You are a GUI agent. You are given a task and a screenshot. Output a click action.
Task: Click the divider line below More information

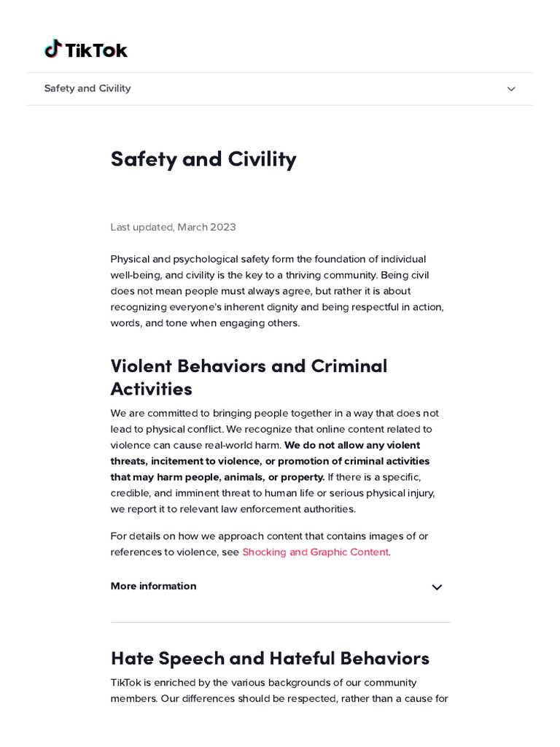point(280,622)
